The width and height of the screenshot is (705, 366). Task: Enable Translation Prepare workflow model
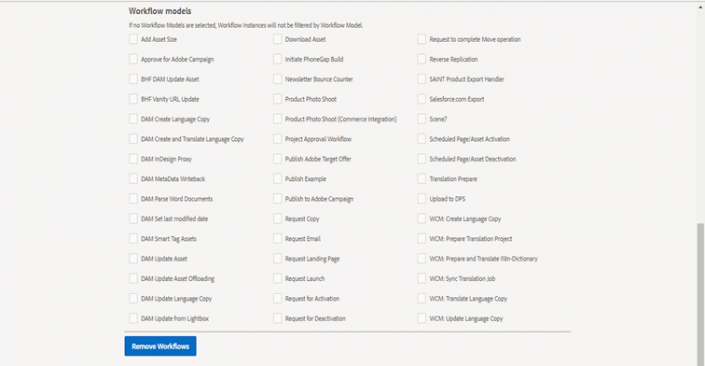pos(422,179)
